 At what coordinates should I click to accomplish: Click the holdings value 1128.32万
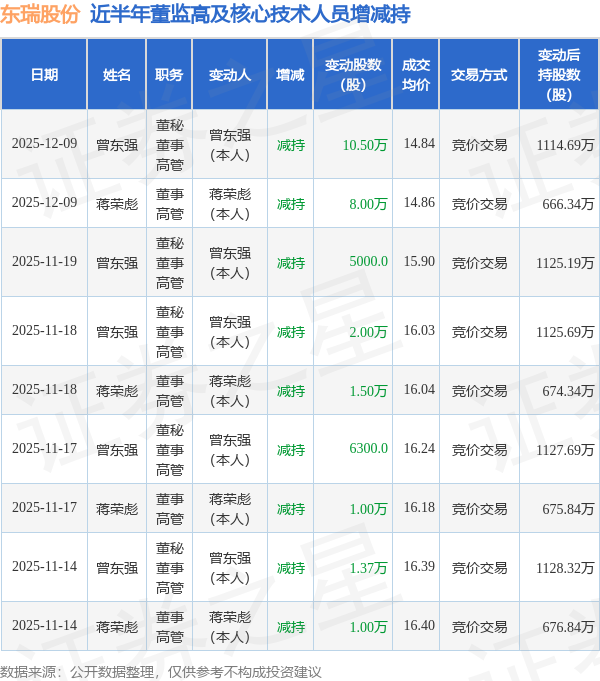click(x=565, y=568)
